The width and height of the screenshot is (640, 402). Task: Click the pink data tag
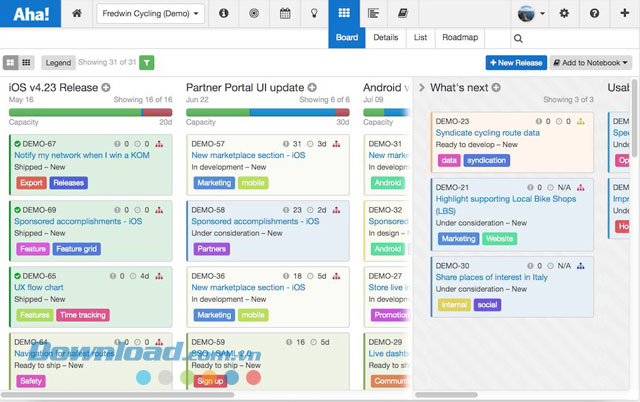[x=449, y=160]
